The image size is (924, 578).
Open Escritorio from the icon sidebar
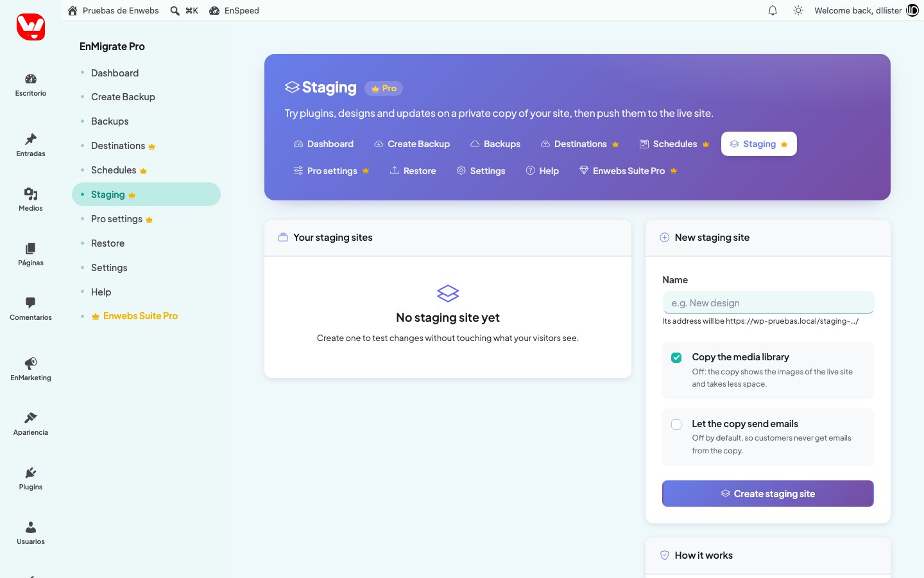point(31,85)
